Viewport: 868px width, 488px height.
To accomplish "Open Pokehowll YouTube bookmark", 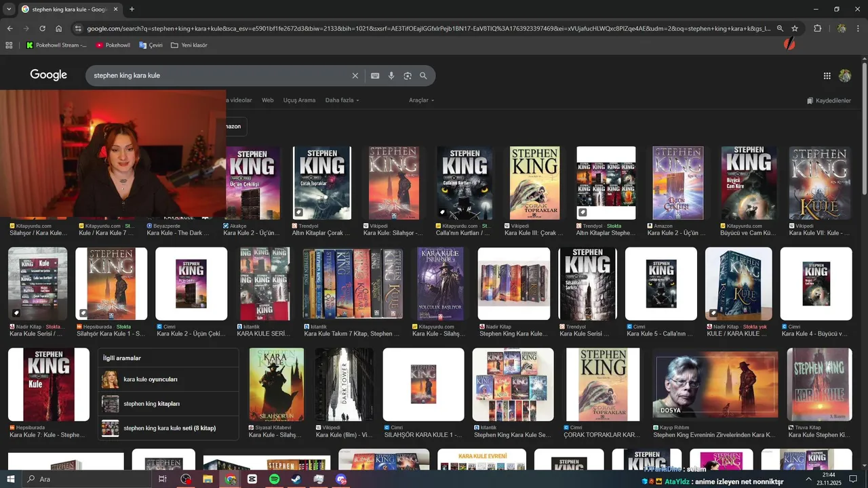I will pos(113,45).
